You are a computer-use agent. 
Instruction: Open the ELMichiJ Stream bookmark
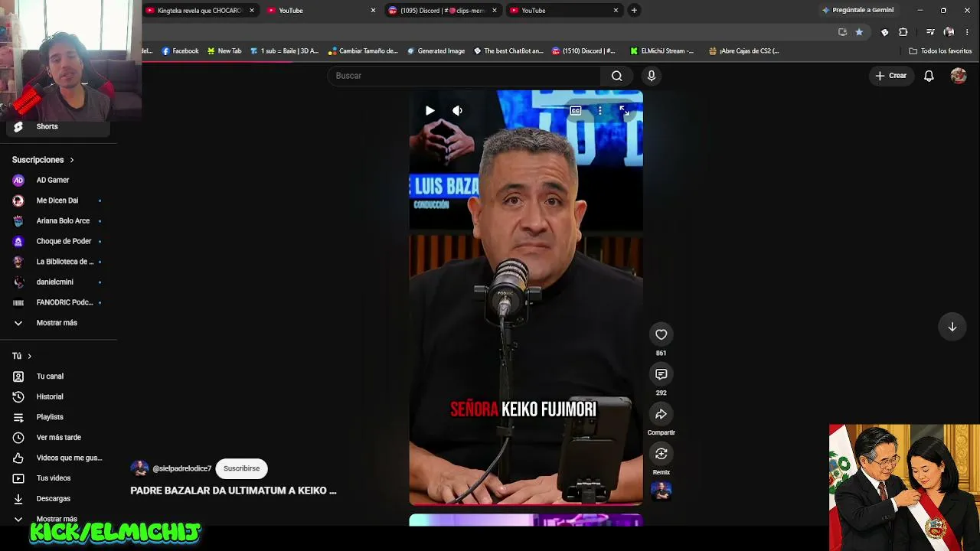[662, 51]
